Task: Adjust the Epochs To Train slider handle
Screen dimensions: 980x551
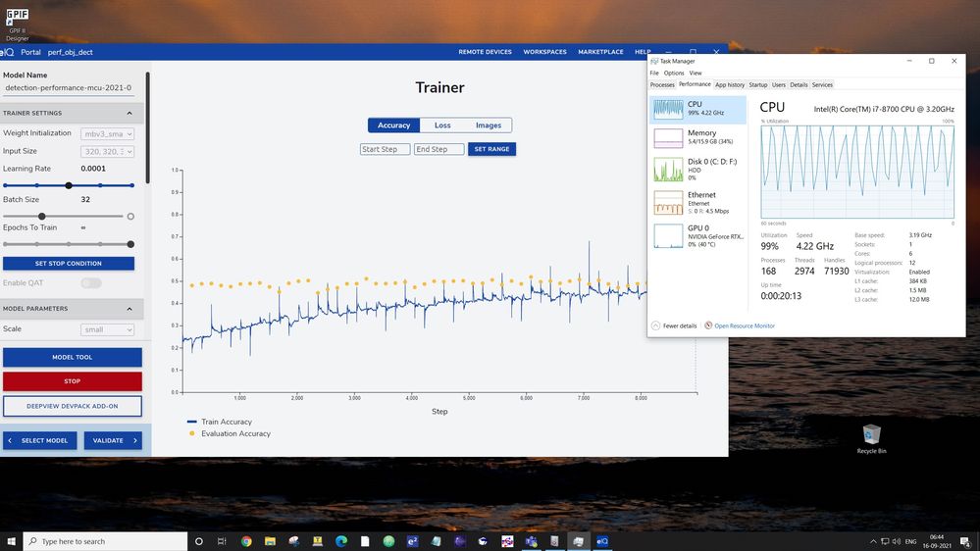Action: pos(130,244)
